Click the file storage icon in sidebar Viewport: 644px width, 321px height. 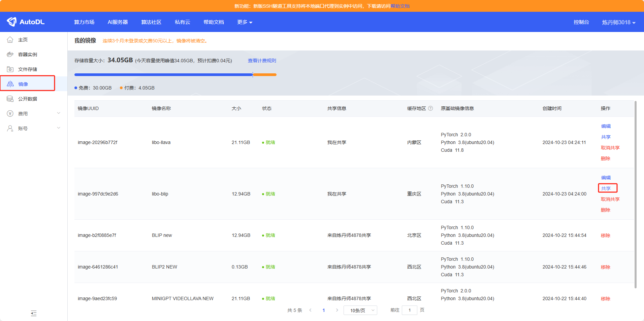tap(10, 69)
